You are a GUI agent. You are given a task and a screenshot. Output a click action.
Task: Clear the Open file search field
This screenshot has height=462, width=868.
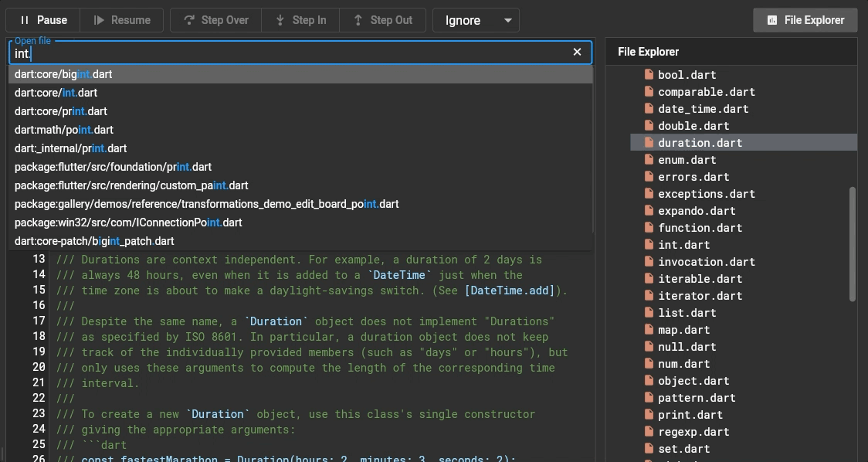pyautogui.click(x=577, y=52)
